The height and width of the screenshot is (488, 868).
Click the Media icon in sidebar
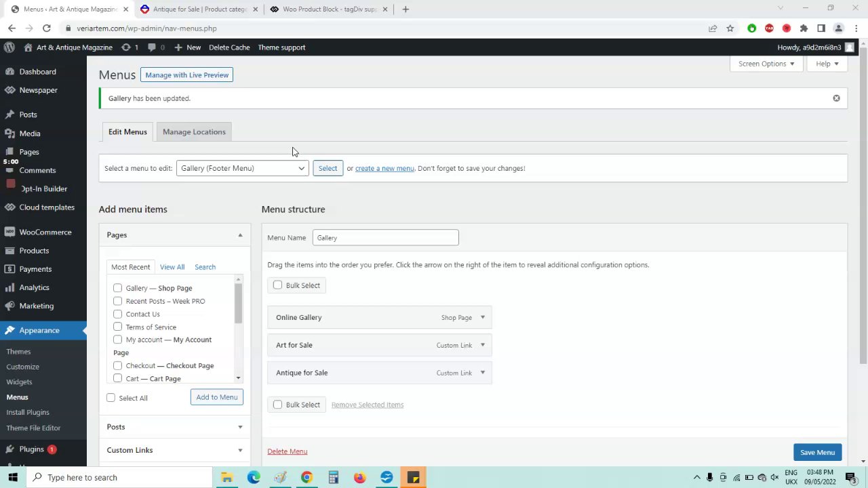pos(9,134)
